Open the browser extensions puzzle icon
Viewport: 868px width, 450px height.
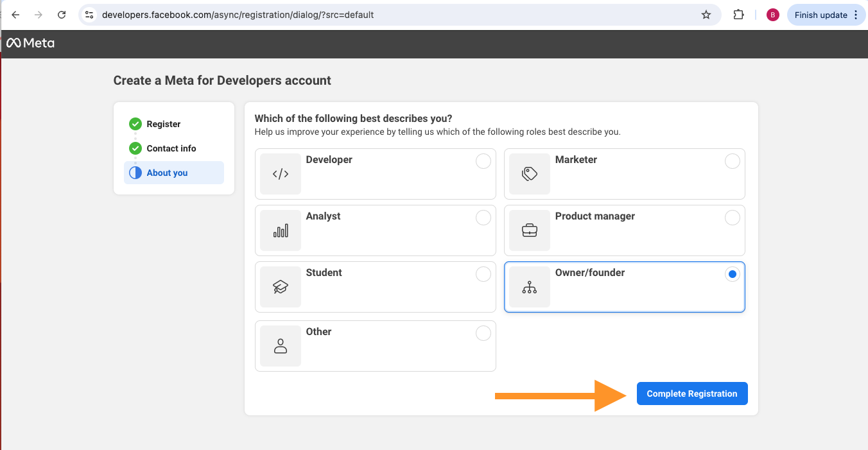[x=738, y=15]
